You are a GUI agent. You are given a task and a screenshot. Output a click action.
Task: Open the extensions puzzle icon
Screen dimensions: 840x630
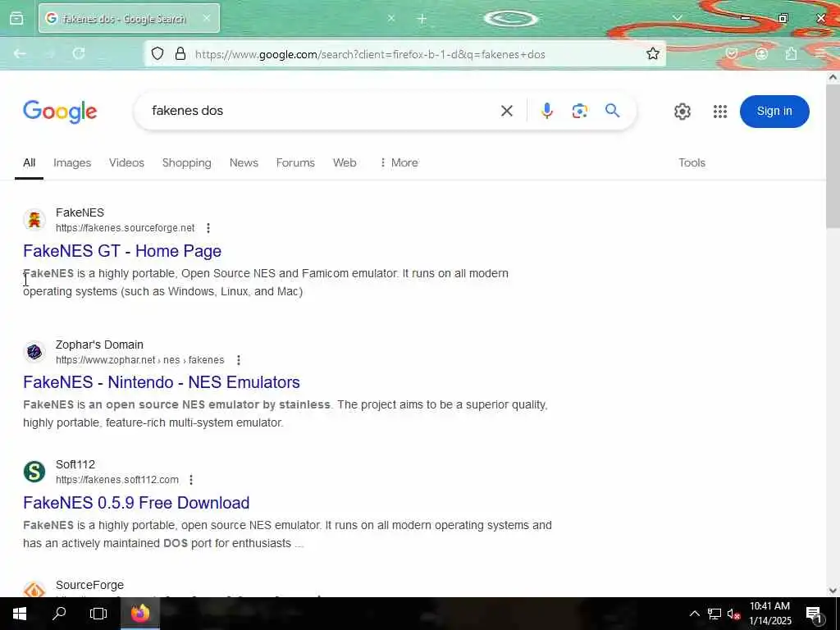pyautogui.click(x=791, y=53)
